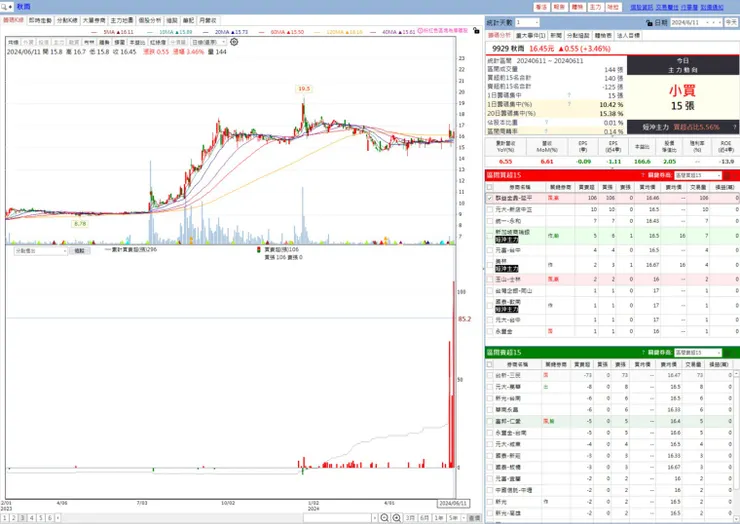The height and width of the screenshot is (524, 740).
Task: Toggle the lock icon beside MA legend
Action: point(476,31)
